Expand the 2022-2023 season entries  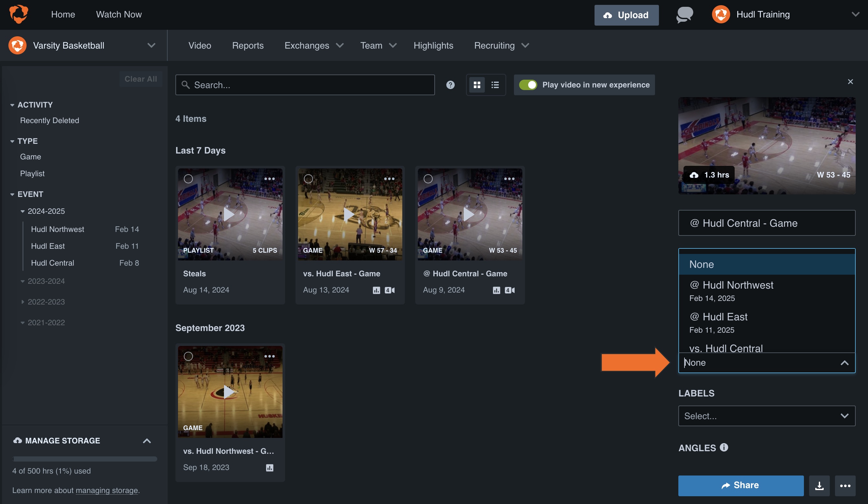23,302
